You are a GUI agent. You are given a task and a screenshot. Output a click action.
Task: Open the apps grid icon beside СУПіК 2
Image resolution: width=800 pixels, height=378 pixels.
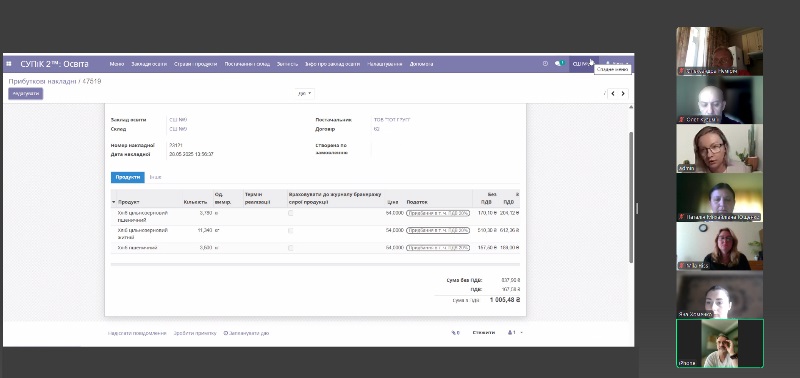pyautogui.click(x=9, y=64)
